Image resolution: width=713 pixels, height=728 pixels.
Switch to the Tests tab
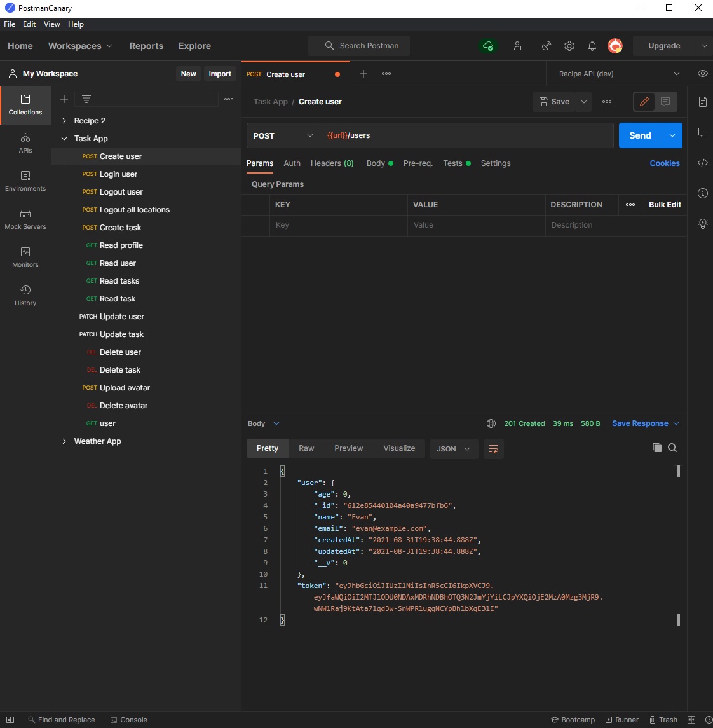[456, 163]
